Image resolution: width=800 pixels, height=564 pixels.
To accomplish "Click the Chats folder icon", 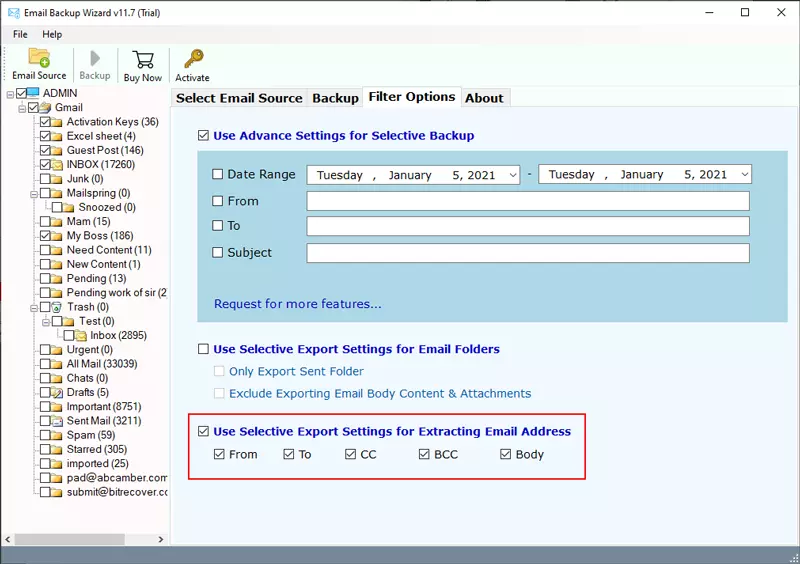I will 57,378.
